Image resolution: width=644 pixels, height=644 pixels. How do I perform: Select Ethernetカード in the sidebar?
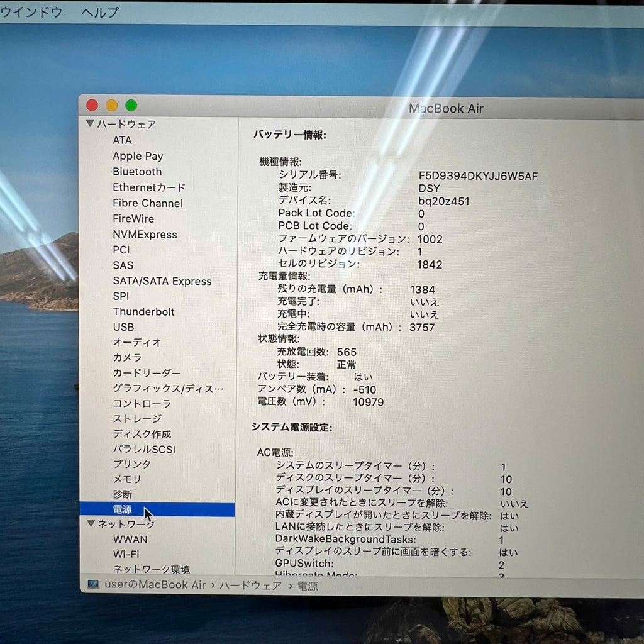point(149,187)
